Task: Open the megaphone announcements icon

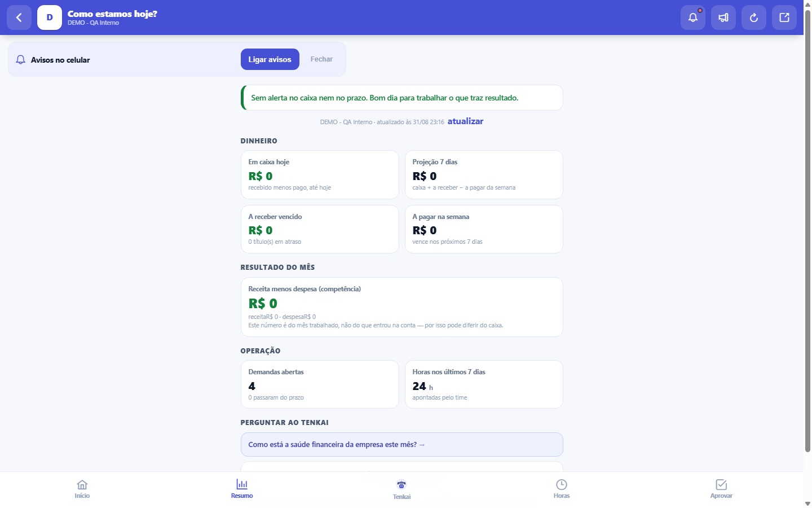Action: (723, 17)
